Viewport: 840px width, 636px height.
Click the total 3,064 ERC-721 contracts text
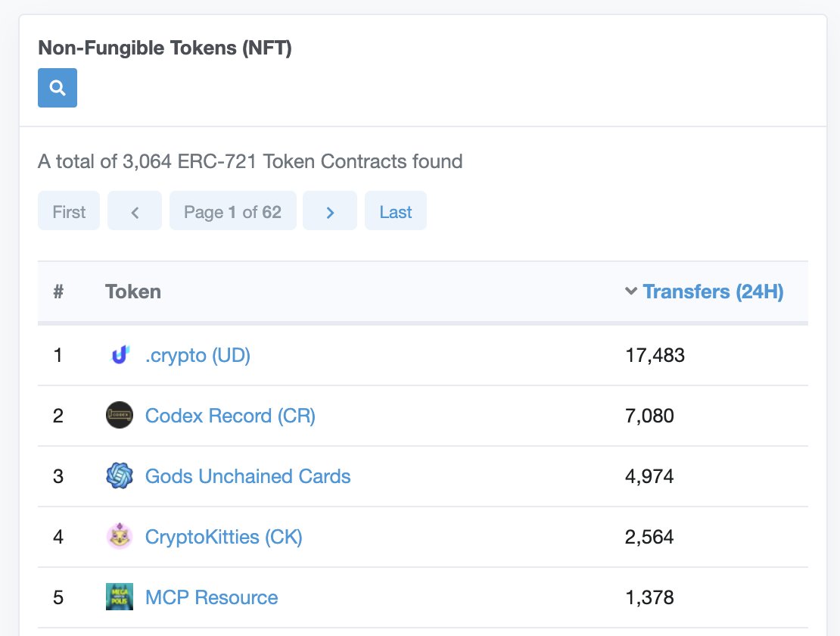250,161
